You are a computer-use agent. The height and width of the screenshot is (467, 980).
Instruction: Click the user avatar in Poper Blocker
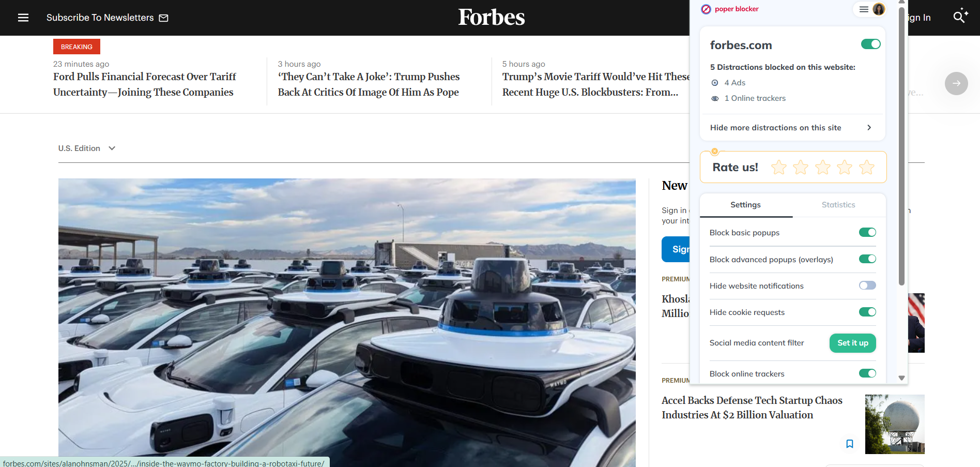879,9
